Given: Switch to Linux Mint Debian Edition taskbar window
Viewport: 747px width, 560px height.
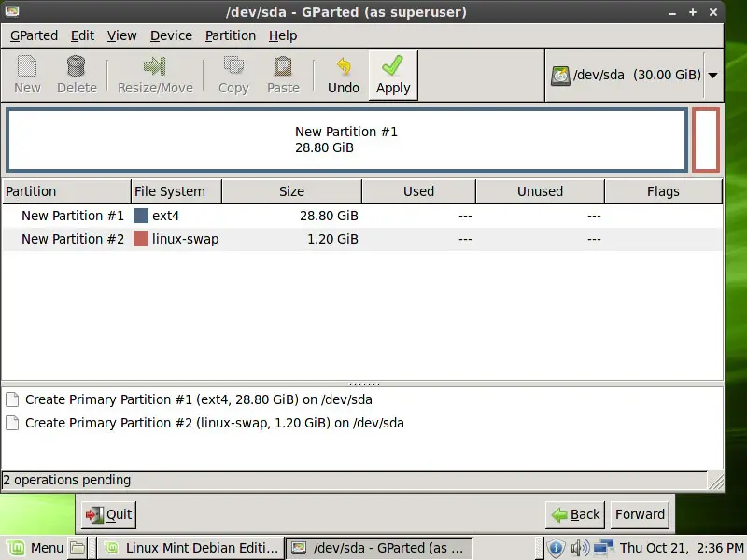Looking at the screenshot, I should click(x=190, y=548).
